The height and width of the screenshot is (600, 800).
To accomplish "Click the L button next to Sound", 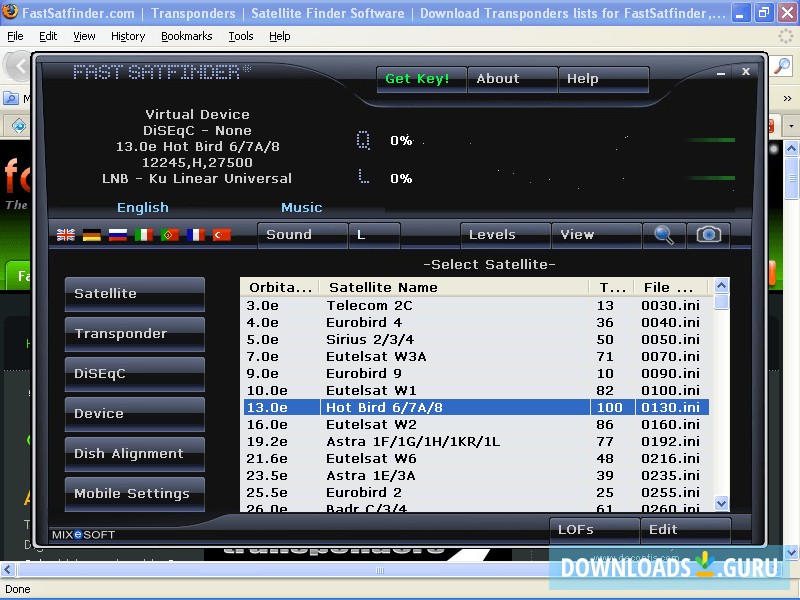I will click(x=374, y=235).
